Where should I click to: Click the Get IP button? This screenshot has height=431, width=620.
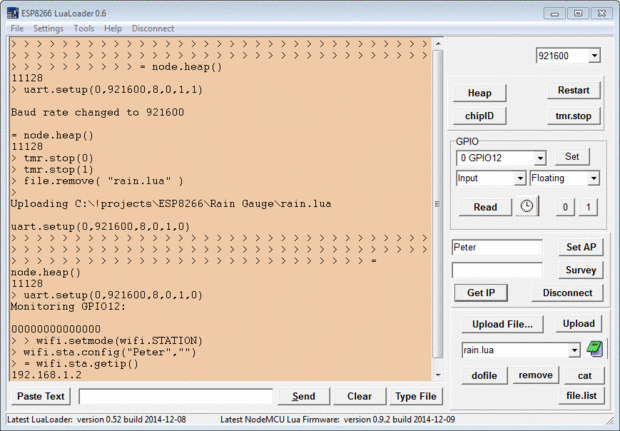pos(481,293)
